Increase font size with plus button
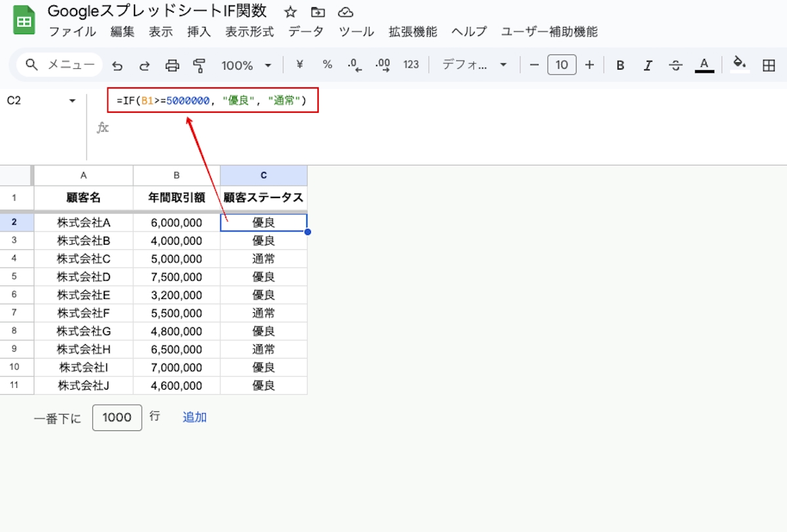 (590, 65)
